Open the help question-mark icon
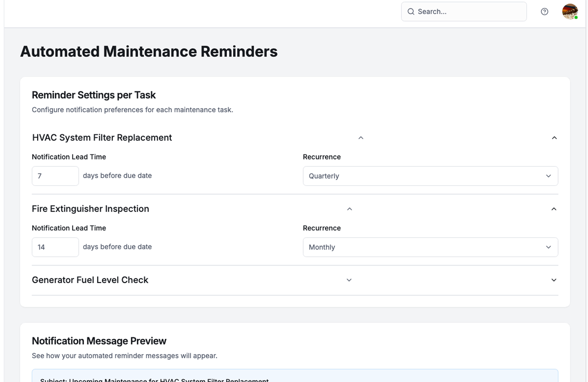 coord(544,12)
